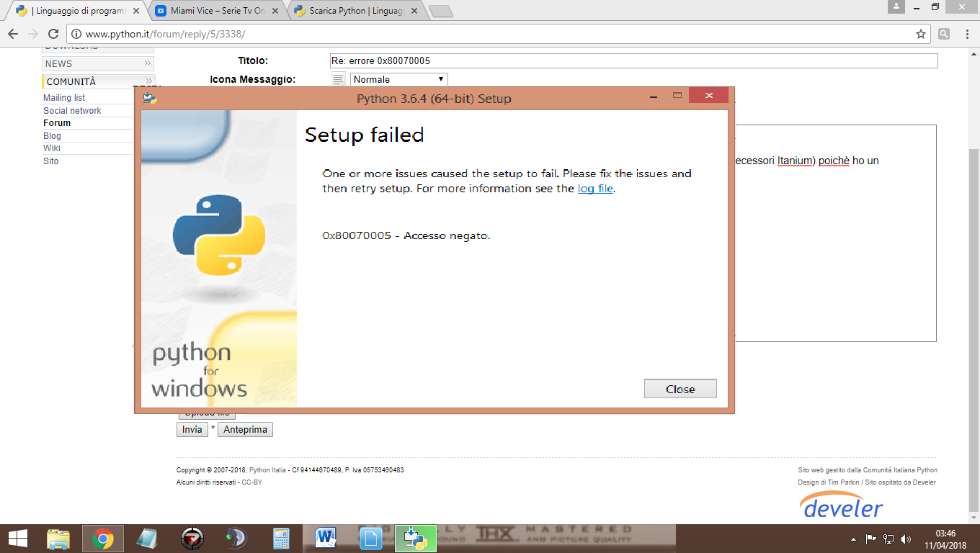Screen dimensions: 980x553
Task: Click inside the Titolo text field
Action: point(633,61)
